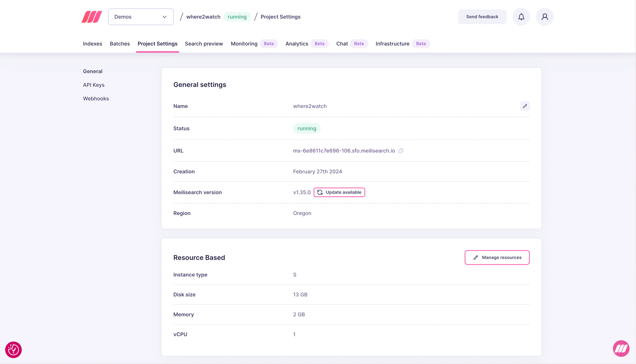Edit the project name via the pencil icon

click(x=525, y=106)
